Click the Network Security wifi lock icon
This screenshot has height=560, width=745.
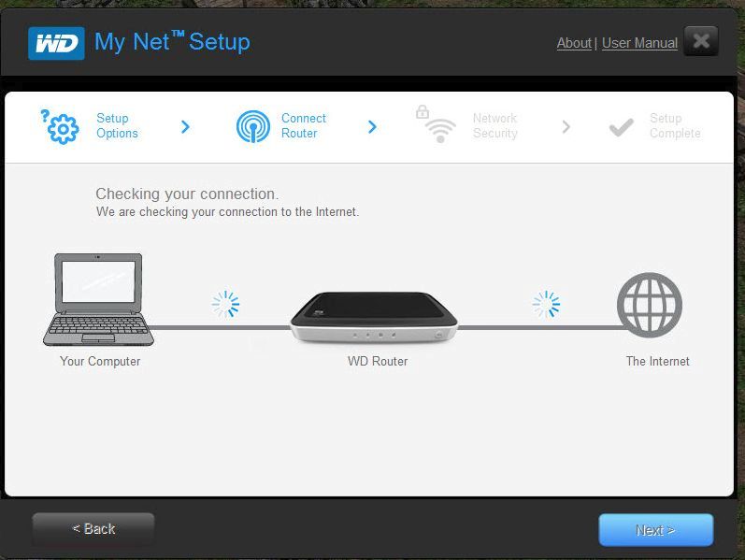436,124
